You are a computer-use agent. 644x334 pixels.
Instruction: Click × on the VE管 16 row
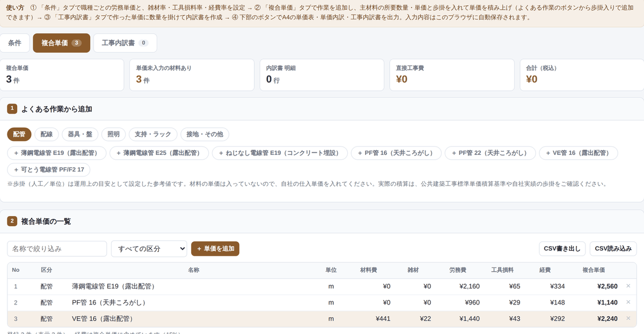click(x=628, y=318)
